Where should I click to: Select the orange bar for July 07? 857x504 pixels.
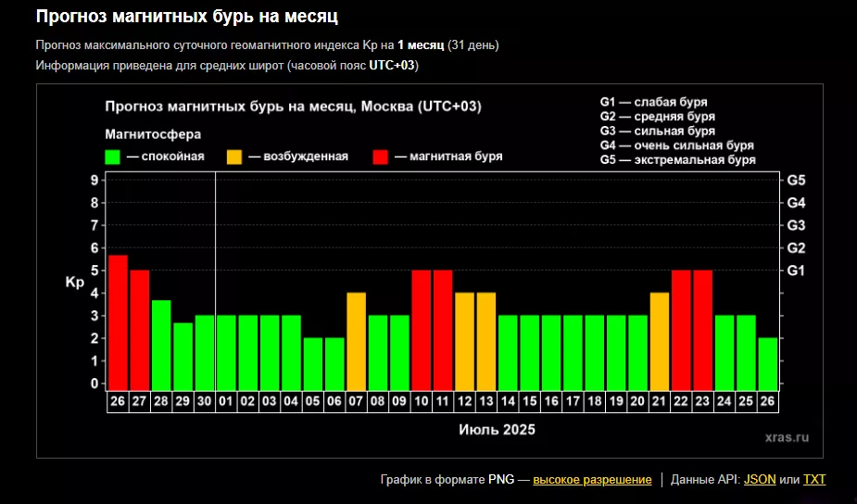pyautogui.click(x=357, y=340)
